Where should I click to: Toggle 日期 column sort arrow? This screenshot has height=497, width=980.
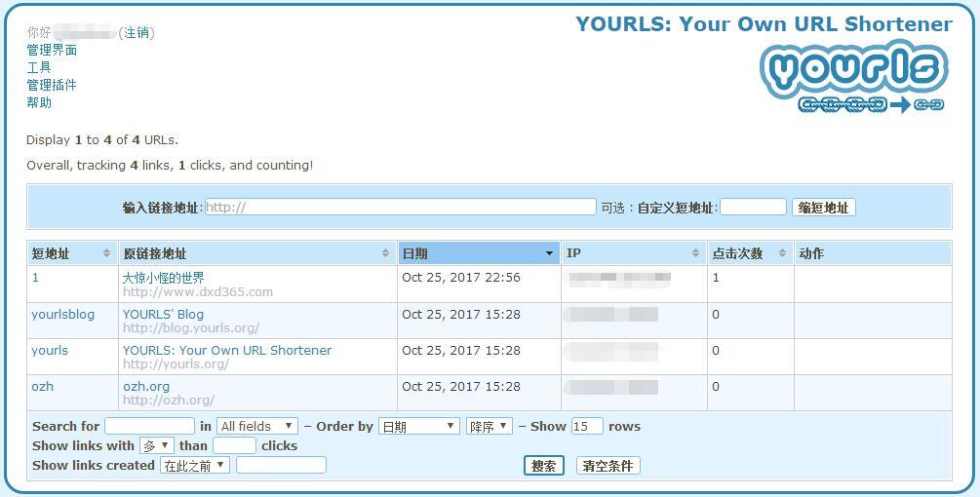click(549, 253)
